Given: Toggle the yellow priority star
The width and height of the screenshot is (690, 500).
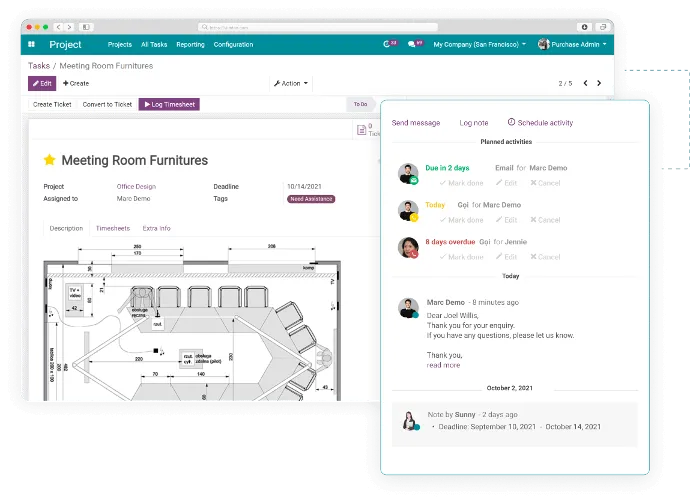Looking at the screenshot, I should (x=49, y=160).
